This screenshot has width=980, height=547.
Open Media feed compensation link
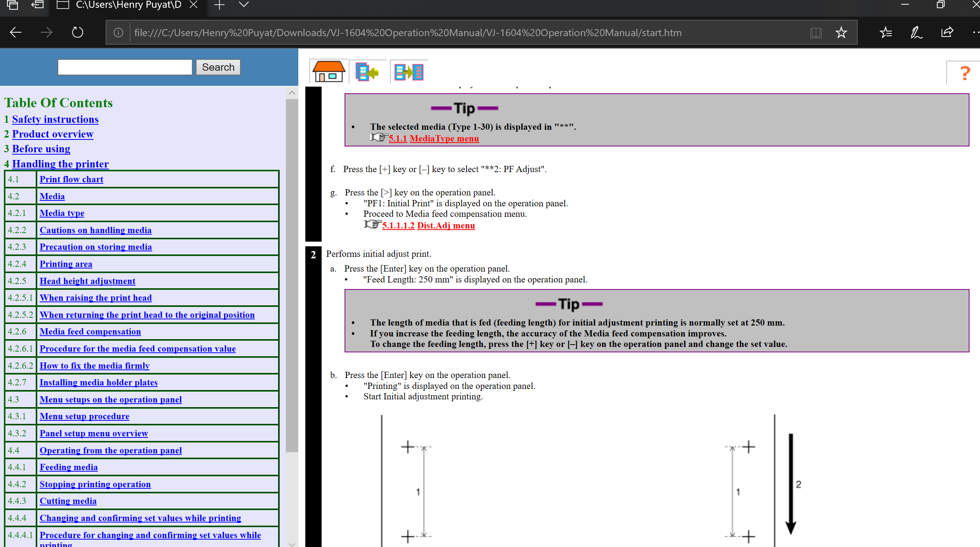[x=90, y=331]
